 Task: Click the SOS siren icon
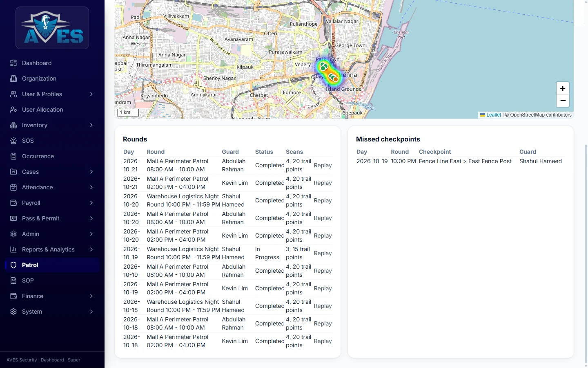click(x=13, y=141)
